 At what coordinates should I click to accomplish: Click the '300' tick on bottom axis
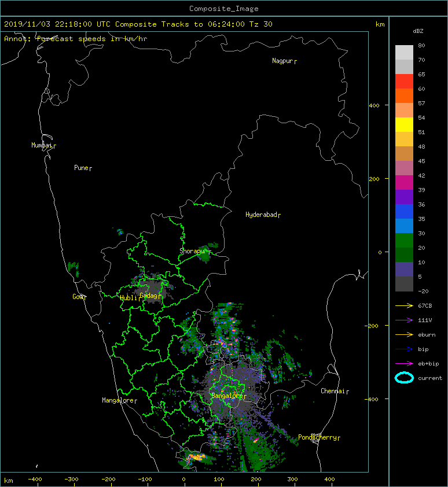coord(292,479)
